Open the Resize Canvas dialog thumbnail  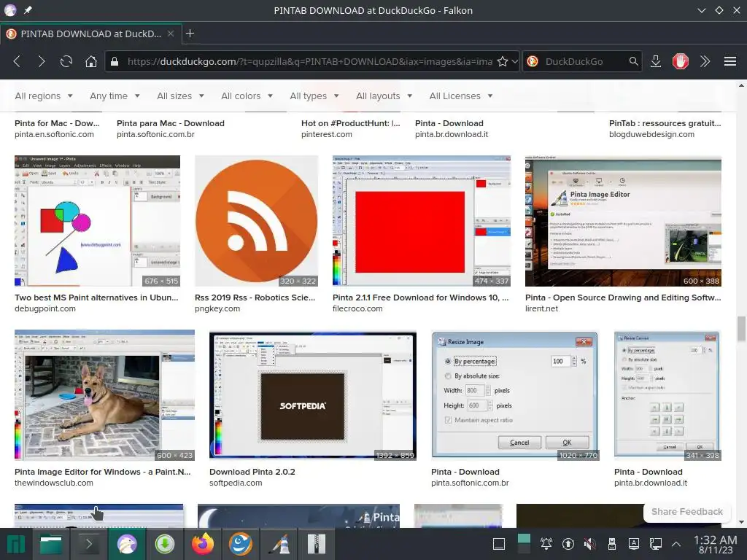(667, 394)
